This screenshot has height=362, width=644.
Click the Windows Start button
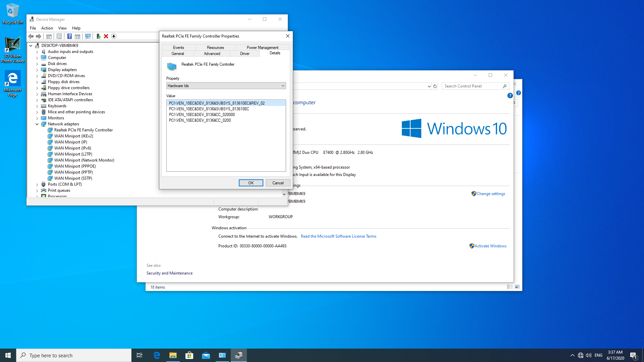click(x=8, y=355)
